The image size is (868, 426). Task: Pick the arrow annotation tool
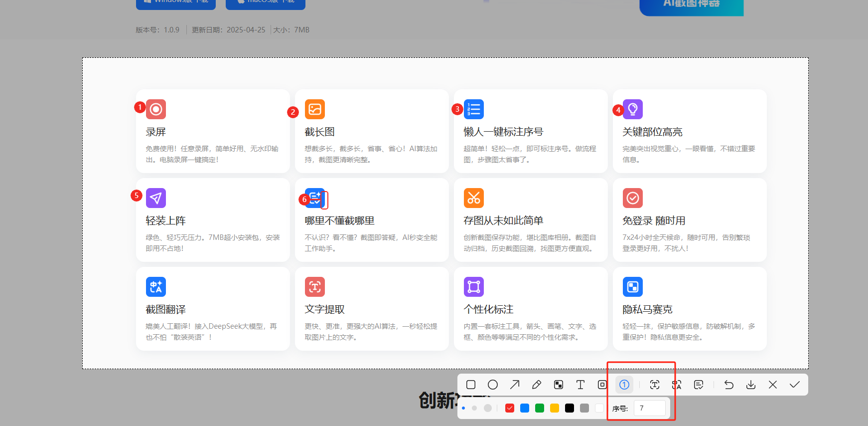(515, 385)
